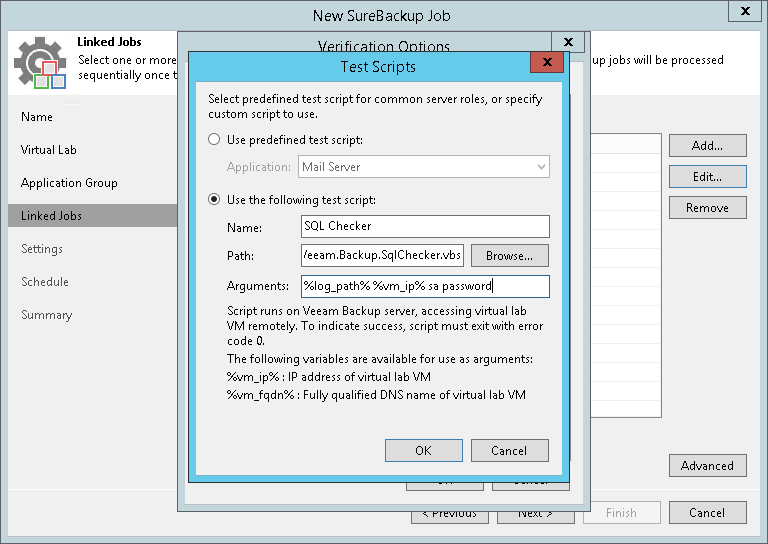Go to the Settings wizard step

pos(42,249)
